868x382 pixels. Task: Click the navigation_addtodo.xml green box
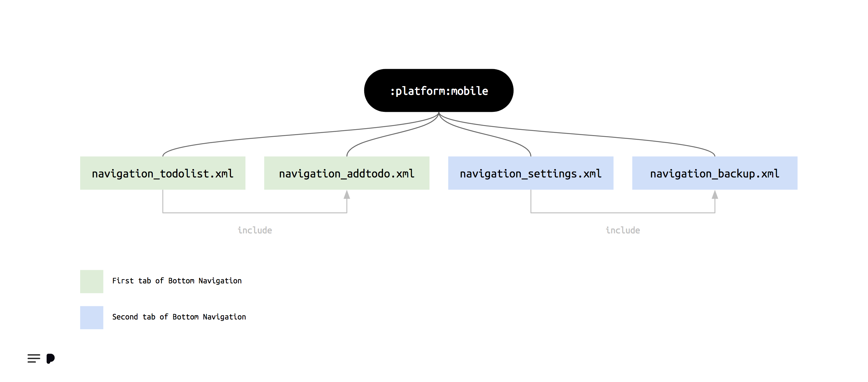[347, 173]
